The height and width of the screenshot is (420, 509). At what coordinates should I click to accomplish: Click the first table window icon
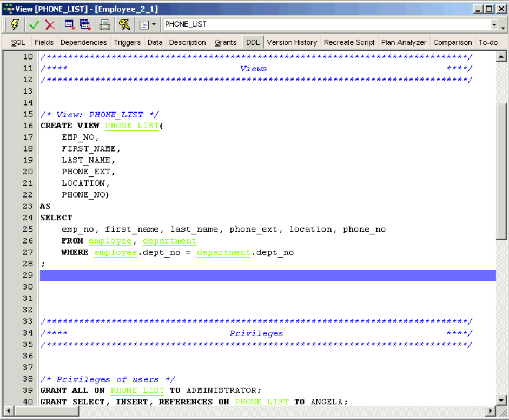coord(69,24)
